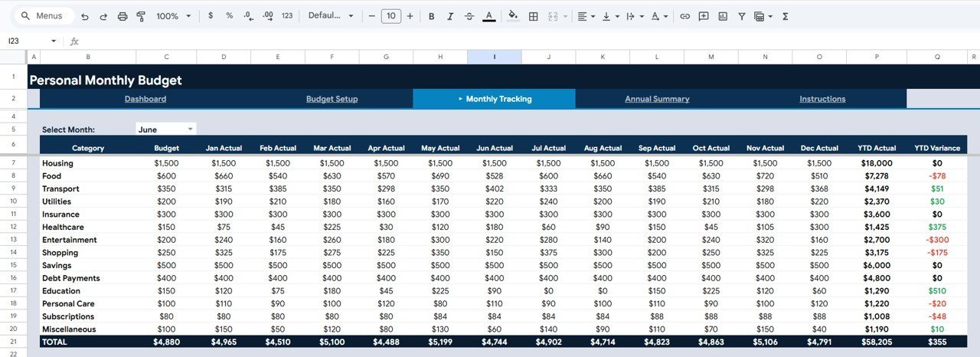The width and height of the screenshot is (980, 357).
Task: Go to the Budget Setup tab
Action: click(x=332, y=99)
